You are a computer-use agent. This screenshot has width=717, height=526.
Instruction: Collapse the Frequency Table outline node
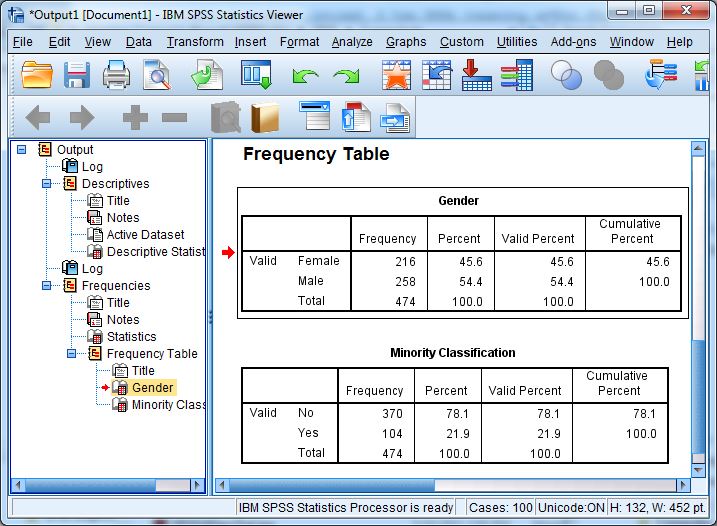71,354
